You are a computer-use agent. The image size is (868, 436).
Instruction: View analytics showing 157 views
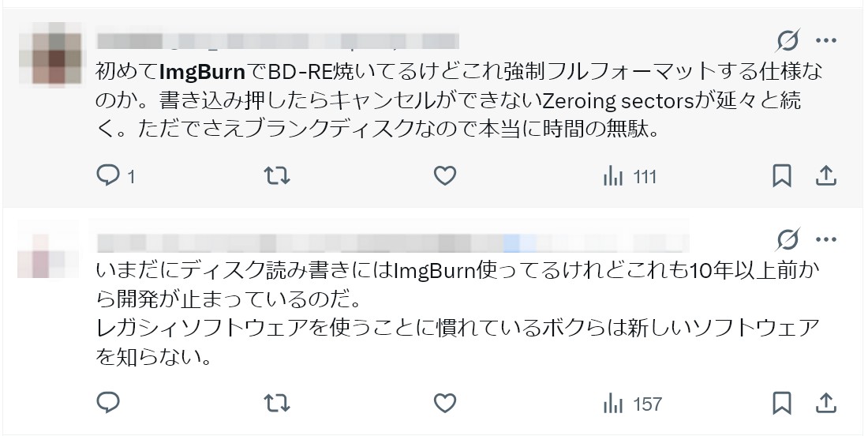tap(632, 404)
